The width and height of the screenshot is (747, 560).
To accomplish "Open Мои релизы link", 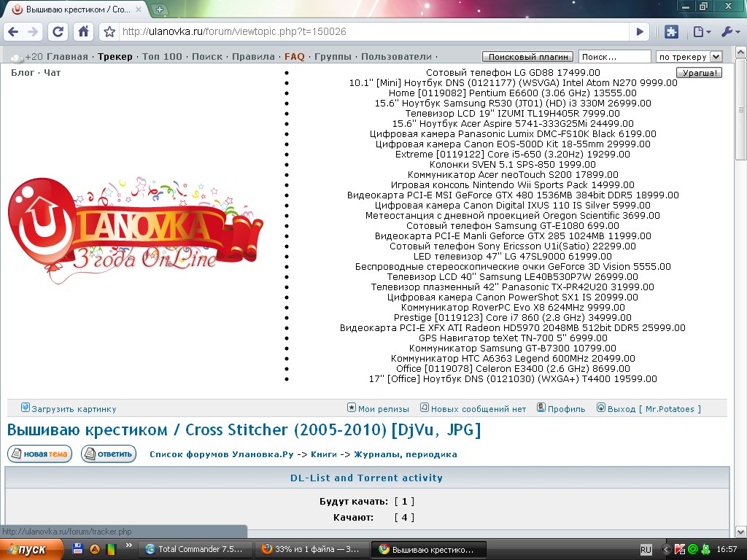I will point(384,409).
